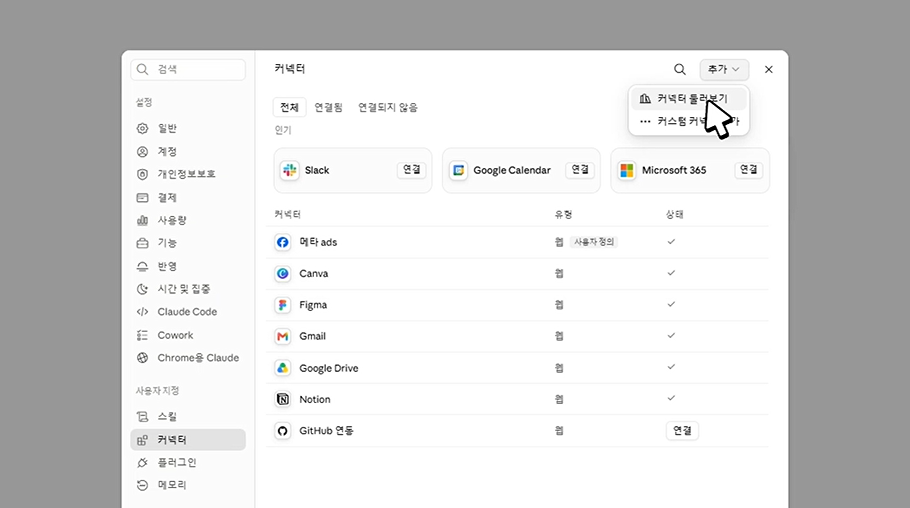Open 계정 settings in the sidebar
Viewport: 910px width, 508px height.
pos(188,152)
